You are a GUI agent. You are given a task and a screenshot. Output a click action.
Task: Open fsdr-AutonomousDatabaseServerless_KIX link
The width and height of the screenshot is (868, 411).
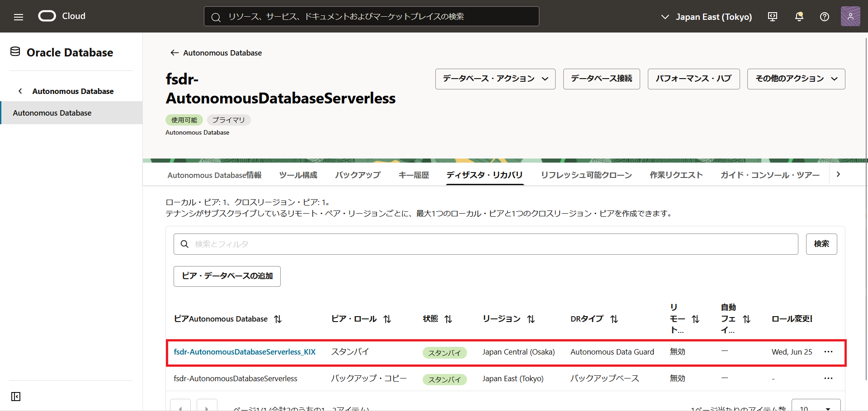point(245,352)
